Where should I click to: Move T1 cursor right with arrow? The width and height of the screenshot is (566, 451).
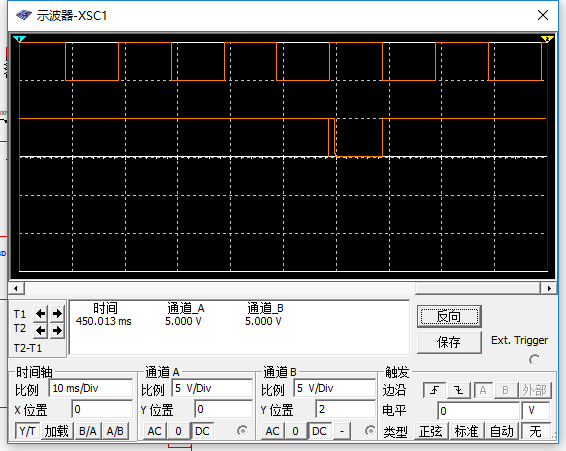[x=57, y=313]
